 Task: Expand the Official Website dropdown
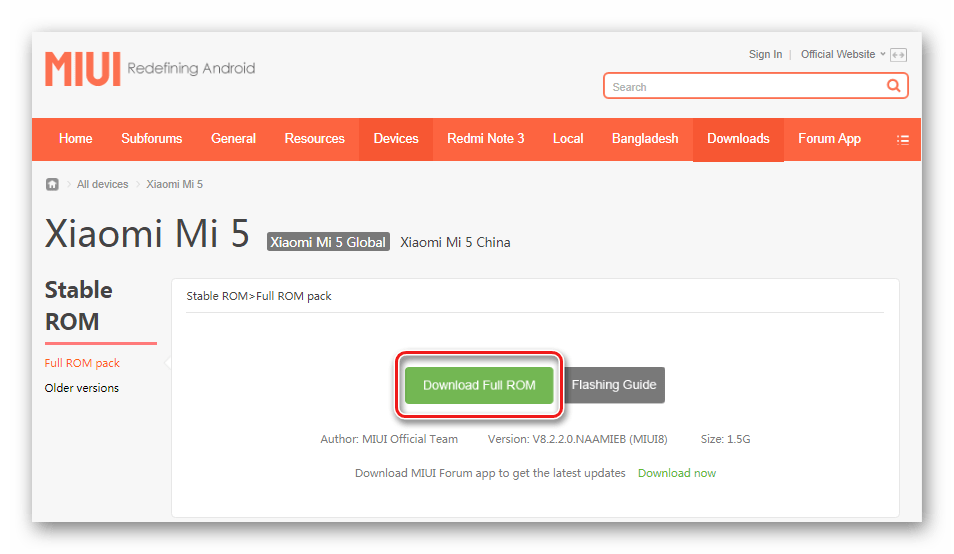coord(843,54)
